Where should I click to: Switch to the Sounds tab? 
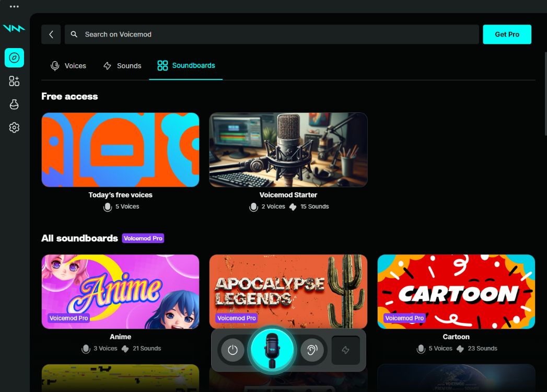(x=122, y=65)
